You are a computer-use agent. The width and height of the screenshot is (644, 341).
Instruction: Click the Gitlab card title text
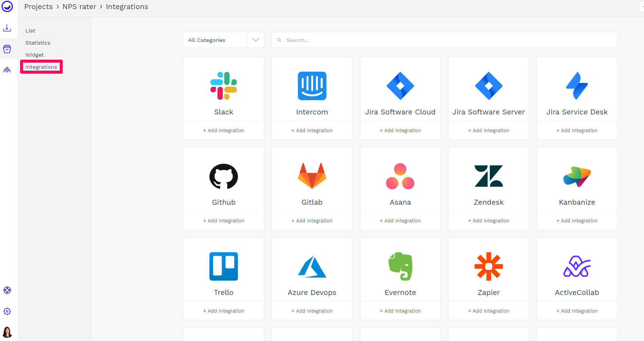(x=312, y=202)
